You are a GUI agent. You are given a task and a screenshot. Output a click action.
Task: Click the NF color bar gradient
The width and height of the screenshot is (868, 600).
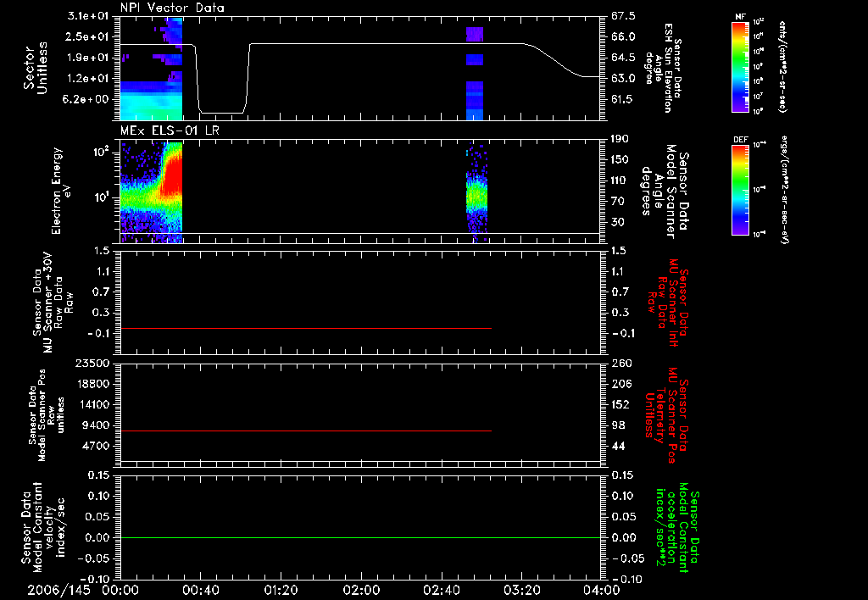coord(741,66)
